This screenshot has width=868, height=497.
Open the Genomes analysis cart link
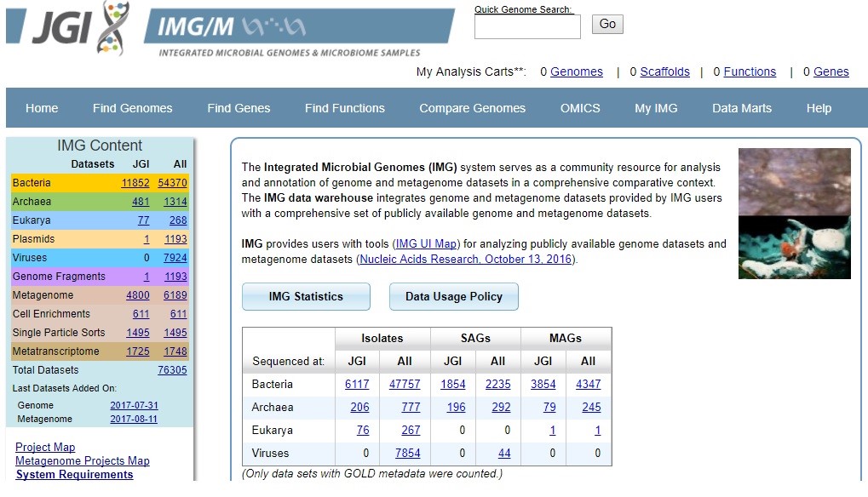click(x=577, y=71)
